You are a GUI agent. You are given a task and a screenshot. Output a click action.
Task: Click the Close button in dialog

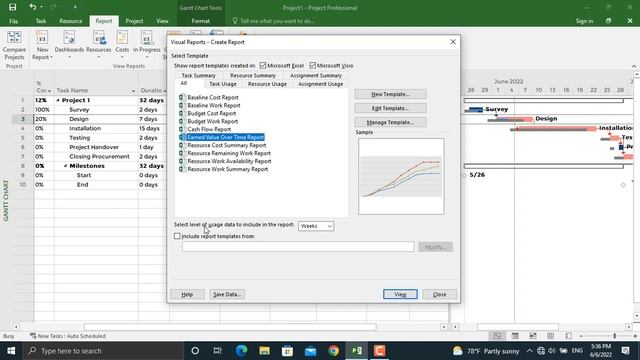[440, 294]
